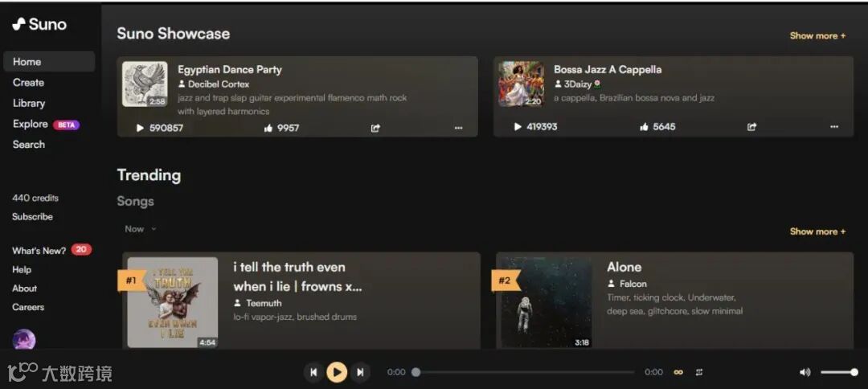The width and height of the screenshot is (868, 389).
Task: Open Library from sidebar
Action: coord(29,103)
